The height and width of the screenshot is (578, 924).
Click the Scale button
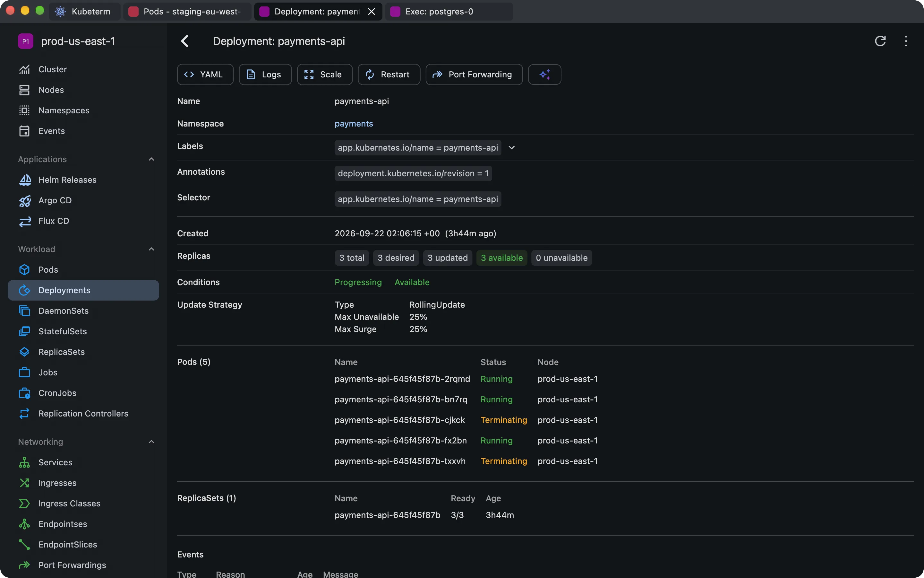325,74
